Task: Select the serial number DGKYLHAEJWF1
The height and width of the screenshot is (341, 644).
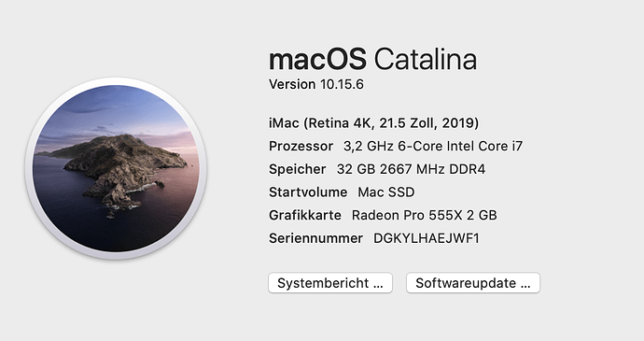Action: click(427, 238)
